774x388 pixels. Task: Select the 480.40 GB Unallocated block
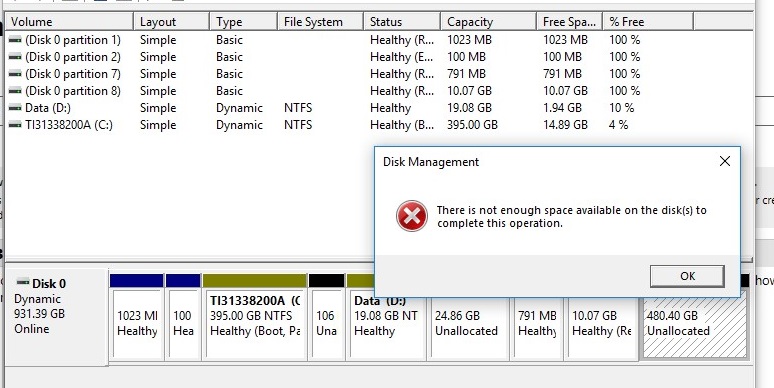click(695, 328)
